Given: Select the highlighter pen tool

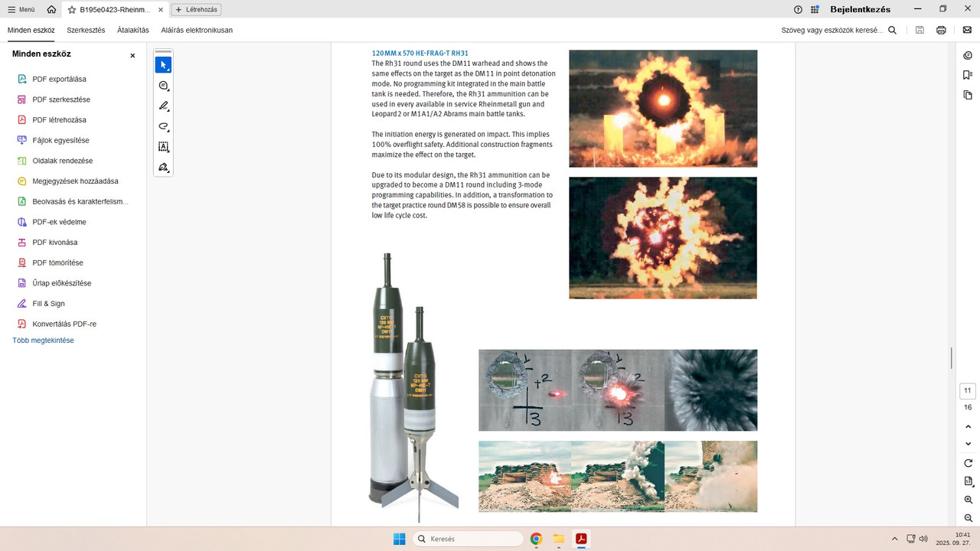Looking at the screenshot, I should tap(163, 106).
